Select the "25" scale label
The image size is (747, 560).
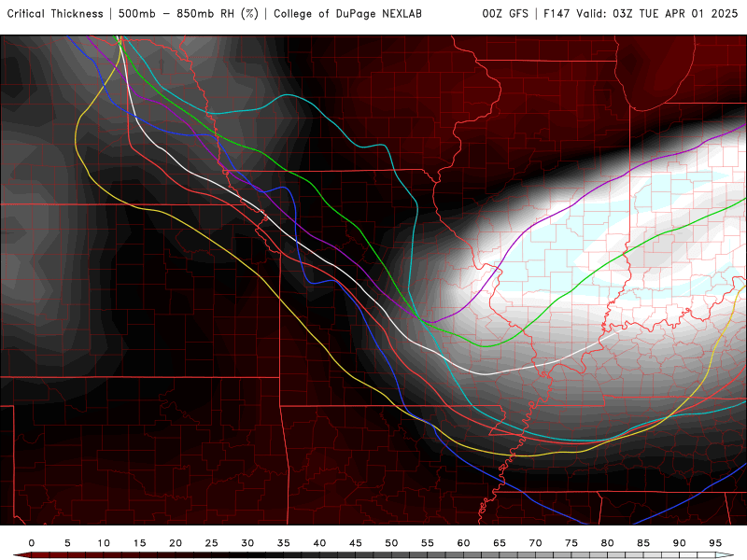(x=212, y=543)
